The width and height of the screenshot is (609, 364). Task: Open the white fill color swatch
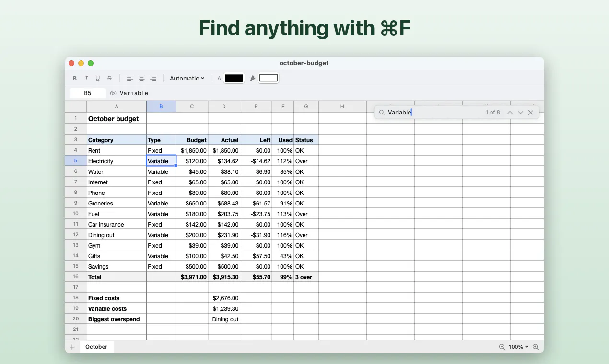[269, 78]
